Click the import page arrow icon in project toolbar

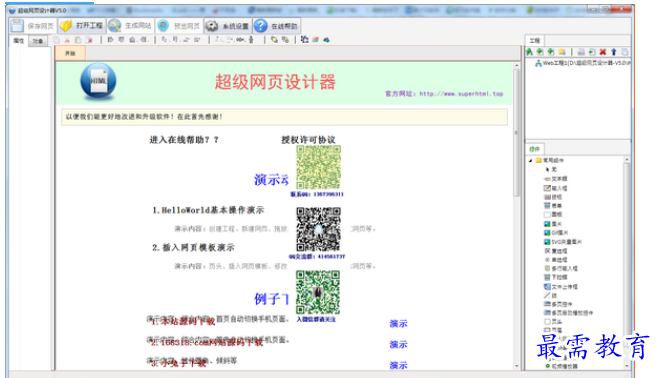[592, 52]
